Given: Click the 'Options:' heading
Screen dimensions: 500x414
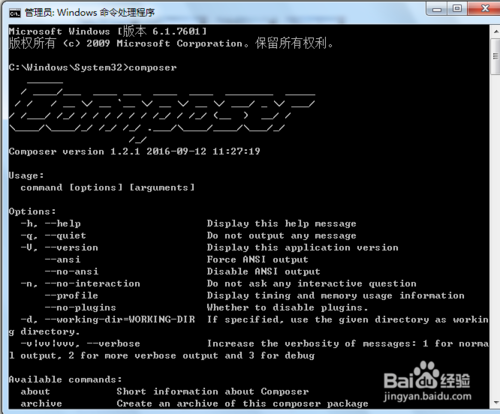Looking at the screenshot, I should click(32, 212).
